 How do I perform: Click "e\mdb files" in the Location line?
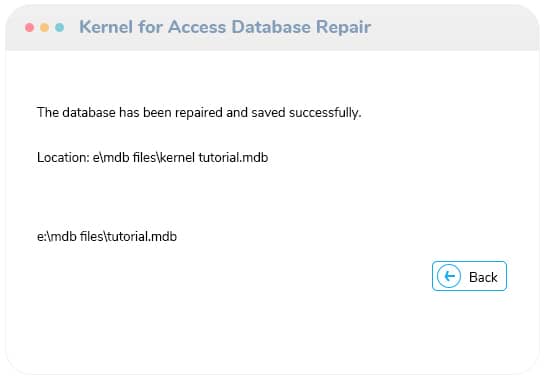(x=124, y=157)
